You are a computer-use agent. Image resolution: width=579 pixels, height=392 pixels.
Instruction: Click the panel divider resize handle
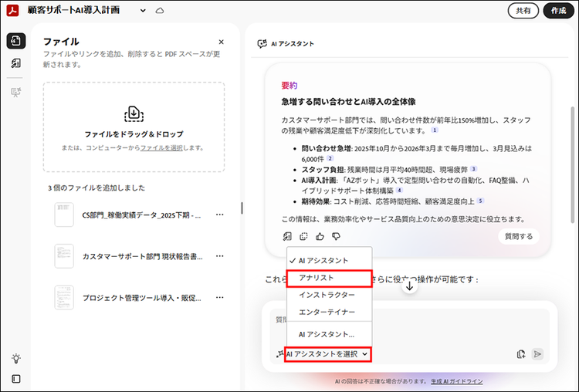tap(242, 208)
